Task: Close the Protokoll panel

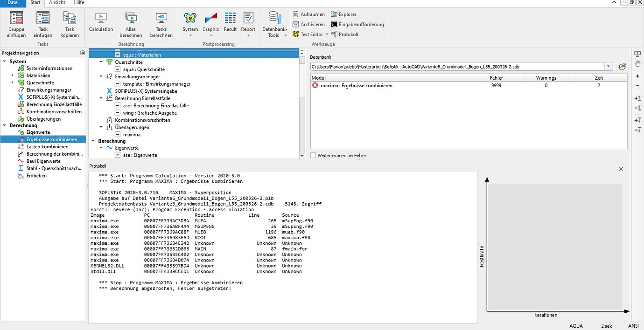Action: (621, 168)
